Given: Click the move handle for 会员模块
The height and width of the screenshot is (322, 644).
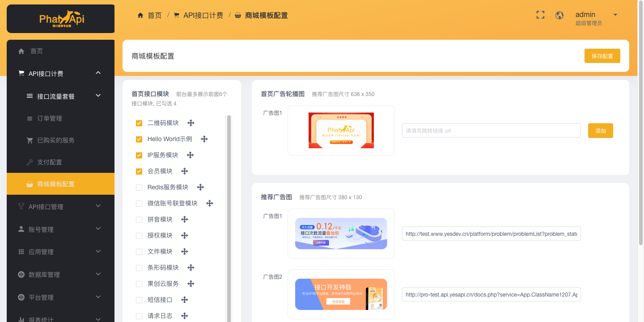Looking at the screenshot, I should point(184,171).
